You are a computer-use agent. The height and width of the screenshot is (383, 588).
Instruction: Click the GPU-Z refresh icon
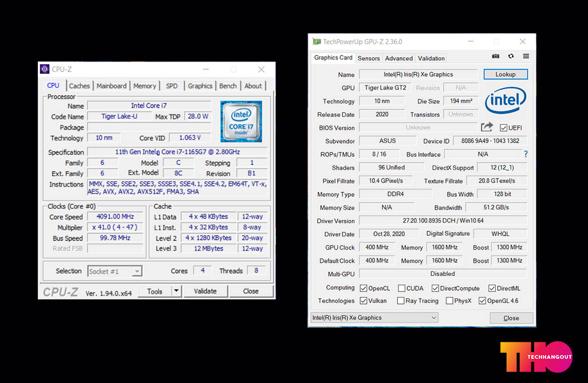pyautogui.click(x=511, y=56)
